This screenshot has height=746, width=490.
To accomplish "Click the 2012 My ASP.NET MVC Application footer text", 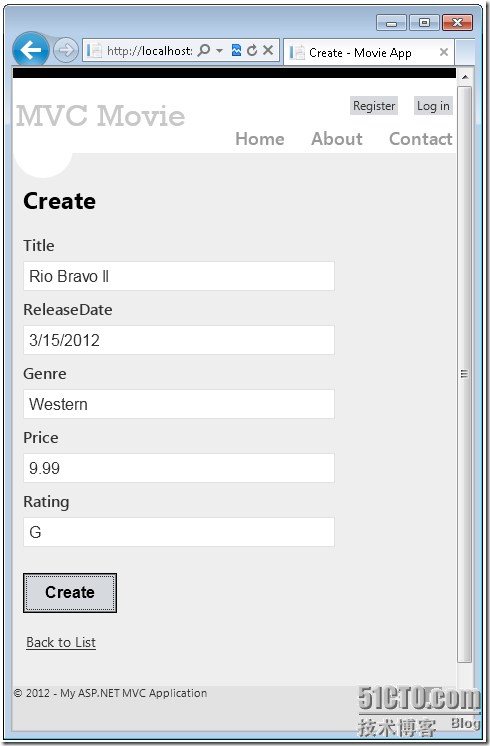I will click(x=110, y=693).
